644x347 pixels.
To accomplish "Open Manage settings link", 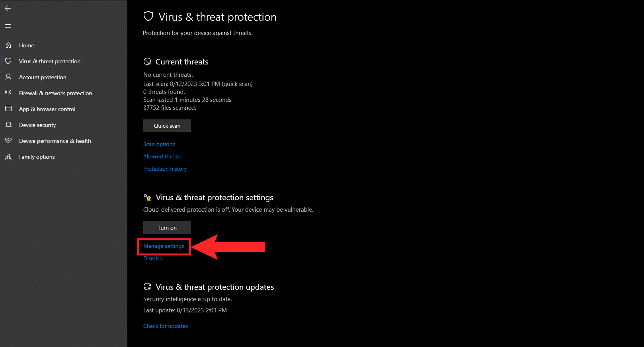I will [x=164, y=246].
